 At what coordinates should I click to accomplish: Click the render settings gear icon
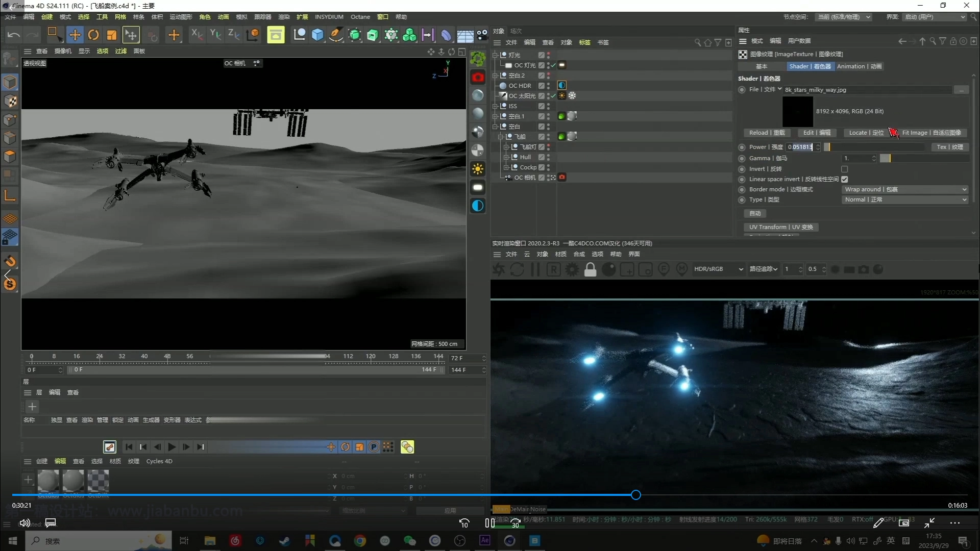click(x=572, y=269)
